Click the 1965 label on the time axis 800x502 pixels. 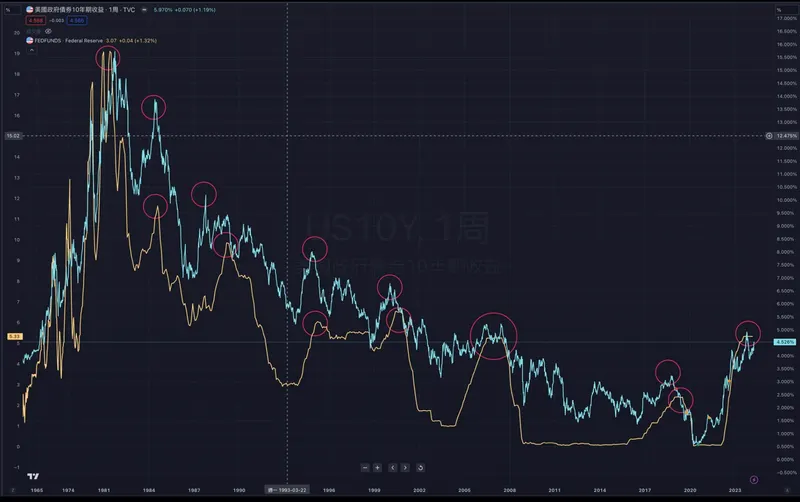coord(37,490)
